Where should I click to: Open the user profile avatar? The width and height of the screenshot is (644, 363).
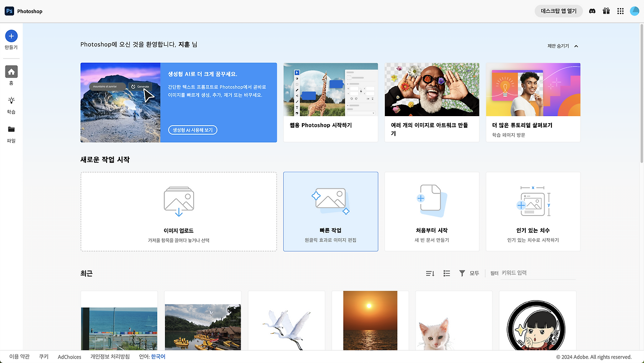(634, 11)
